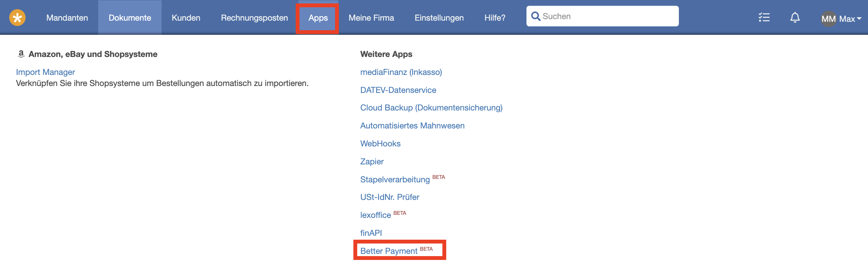Viewport: 868px width, 263px height.
Task: Open the WebHooks app
Action: coord(381,143)
